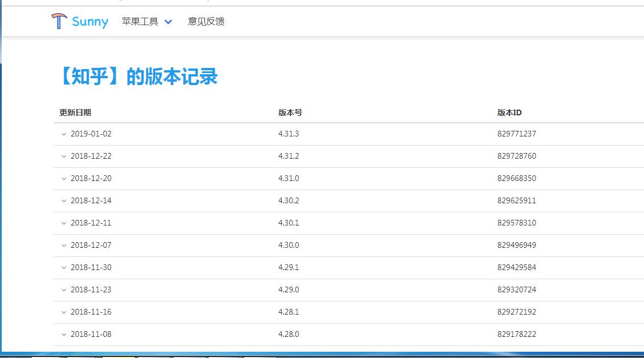Collapse the 2018-12-07 version entry
644x358 pixels.
63,245
